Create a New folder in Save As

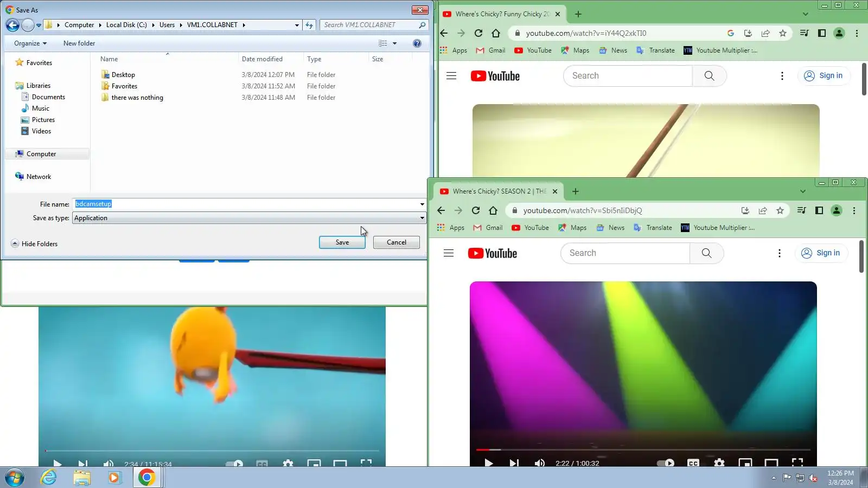[x=79, y=43]
